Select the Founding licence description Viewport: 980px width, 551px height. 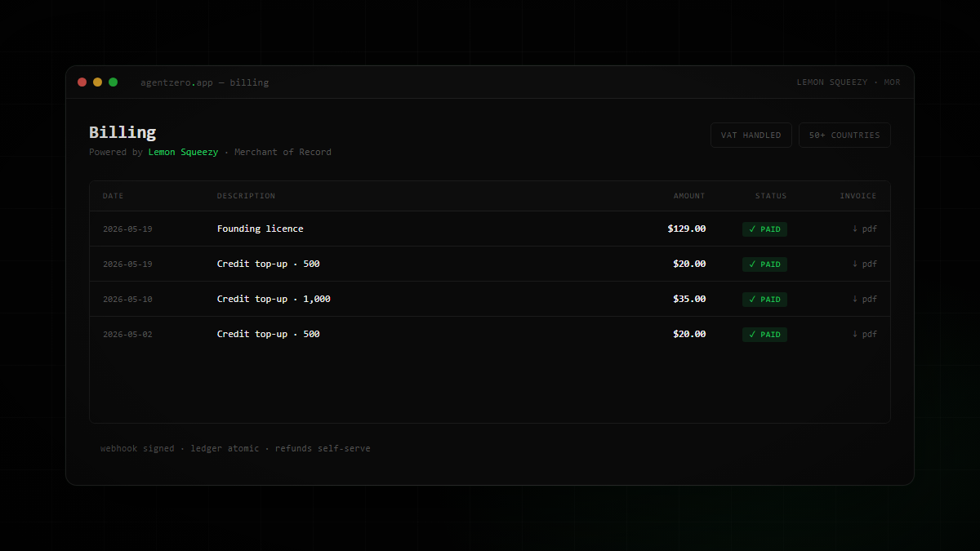[x=261, y=229]
